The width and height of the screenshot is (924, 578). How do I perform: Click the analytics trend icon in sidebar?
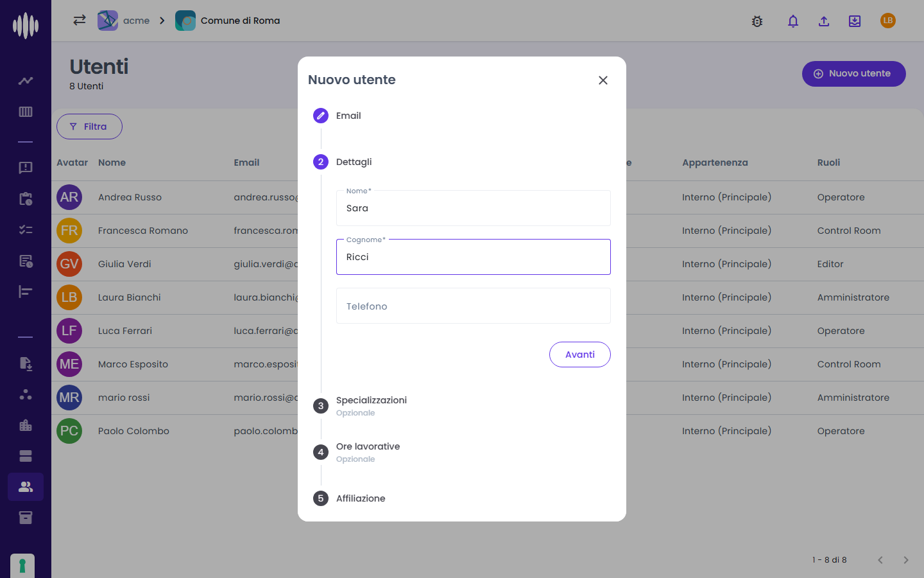(26, 81)
